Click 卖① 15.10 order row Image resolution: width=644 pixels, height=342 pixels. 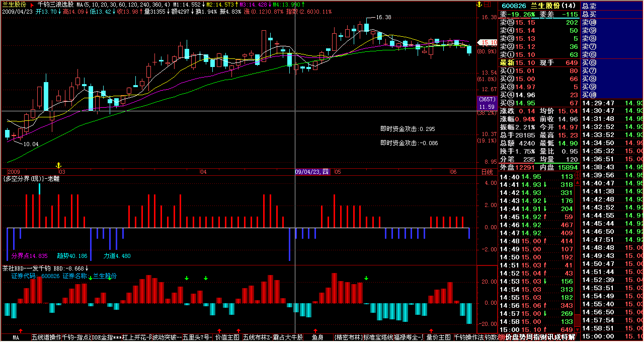point(539,54)
